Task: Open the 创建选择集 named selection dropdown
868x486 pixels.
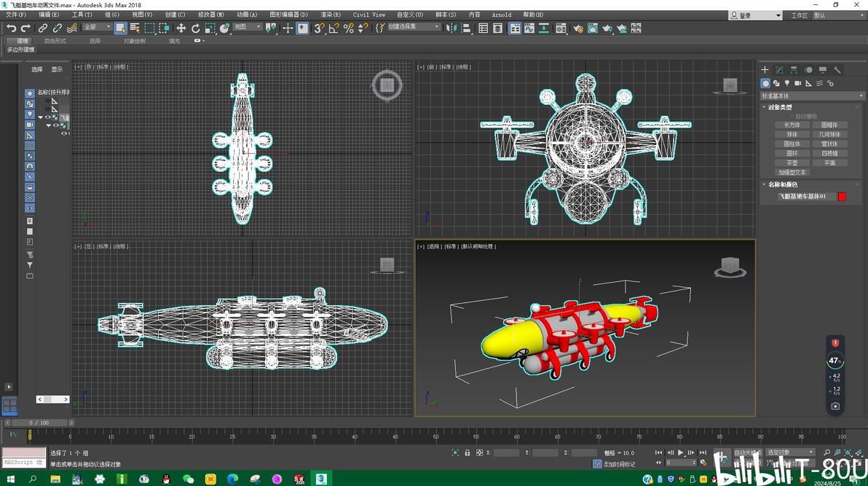Action: tap(413, 27)
